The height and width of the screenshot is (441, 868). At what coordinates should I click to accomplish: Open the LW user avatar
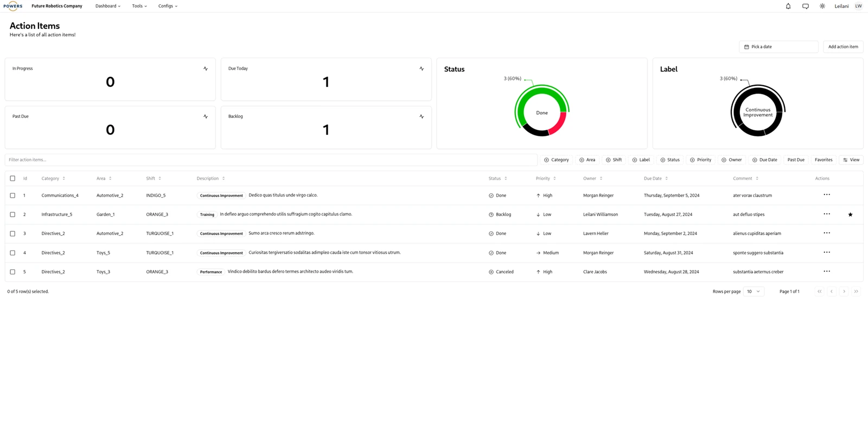tap(858, 6)
